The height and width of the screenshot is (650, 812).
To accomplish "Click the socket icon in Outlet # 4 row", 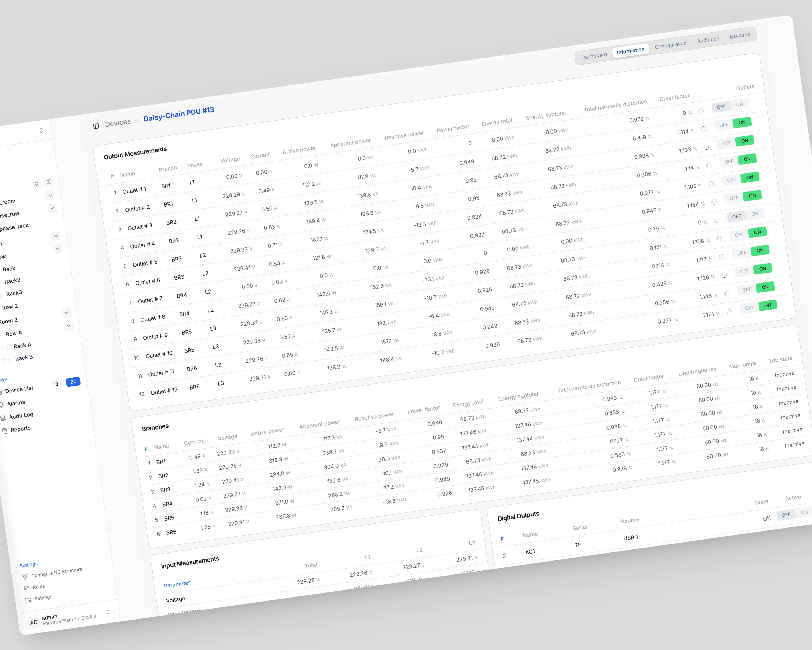I will [709, 165].
